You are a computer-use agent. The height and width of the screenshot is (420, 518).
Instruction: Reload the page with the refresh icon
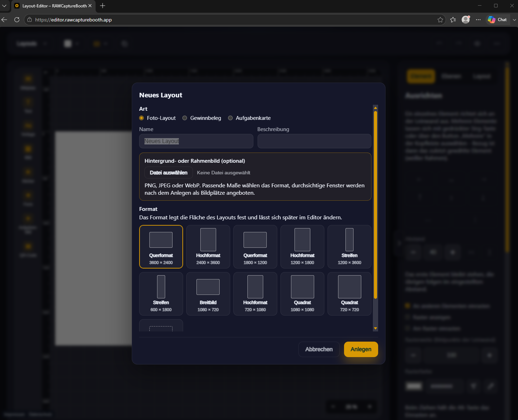pos(17,20)
